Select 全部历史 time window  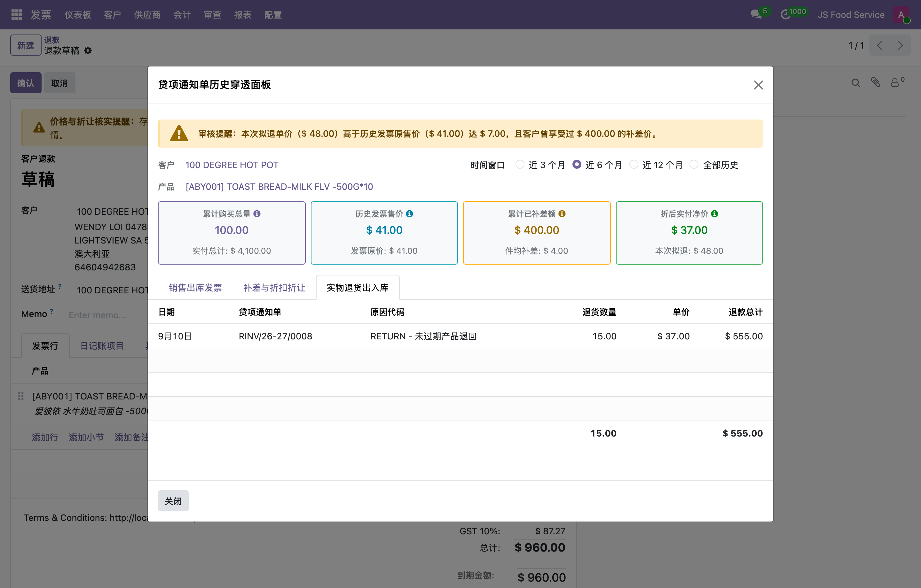(694, 164)
